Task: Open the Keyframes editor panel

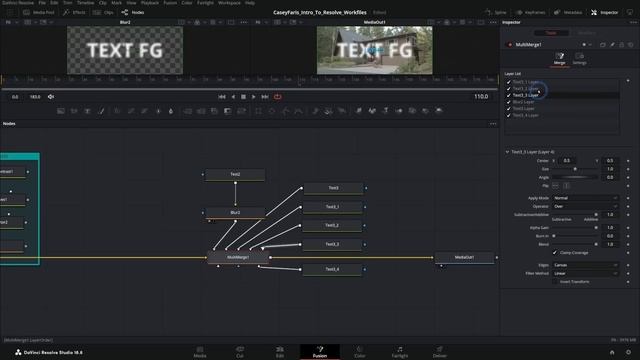Action: coord(530,13)
